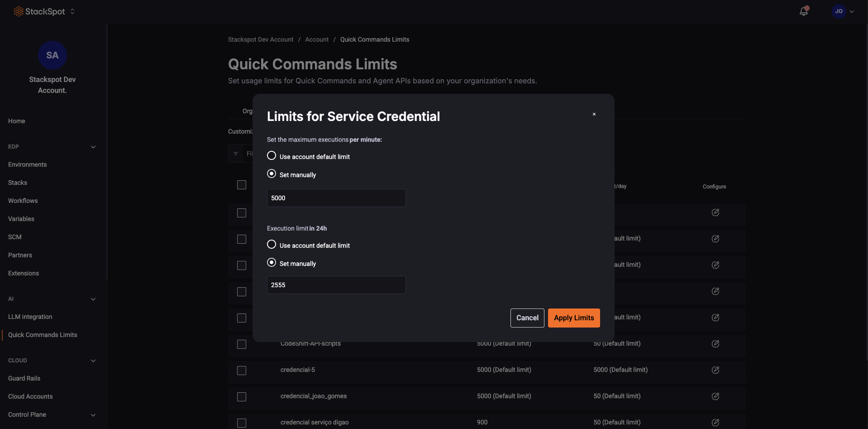Image resolution: width=868 pixels, height=429 pixels.
Task: Collapse the EDP sidebar section
Action: click(93, 147)
